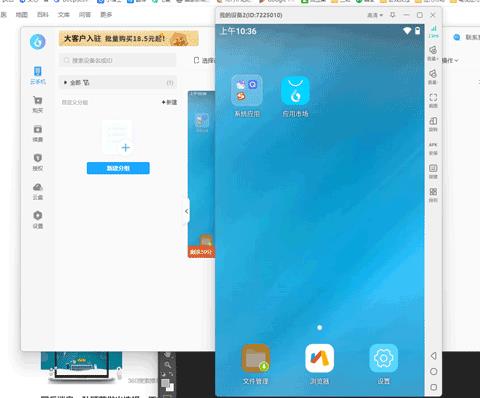Image resolution: width=480 pixels, height=398 pixels.
Task: Open the cloud disk section in sidebar
Action: (38, 191)
